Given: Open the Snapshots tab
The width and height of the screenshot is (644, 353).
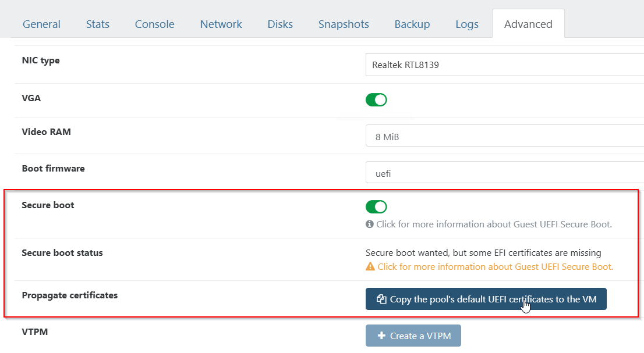Looking at the screenshot, I should [x=344, y=24].
